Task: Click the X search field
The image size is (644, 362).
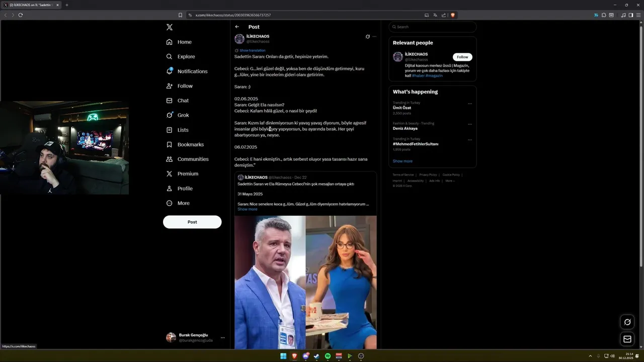Action: [432, 27]
